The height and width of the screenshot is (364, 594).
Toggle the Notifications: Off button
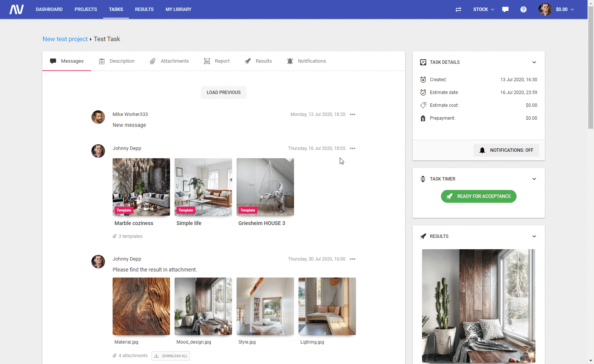tap(506, 150)
